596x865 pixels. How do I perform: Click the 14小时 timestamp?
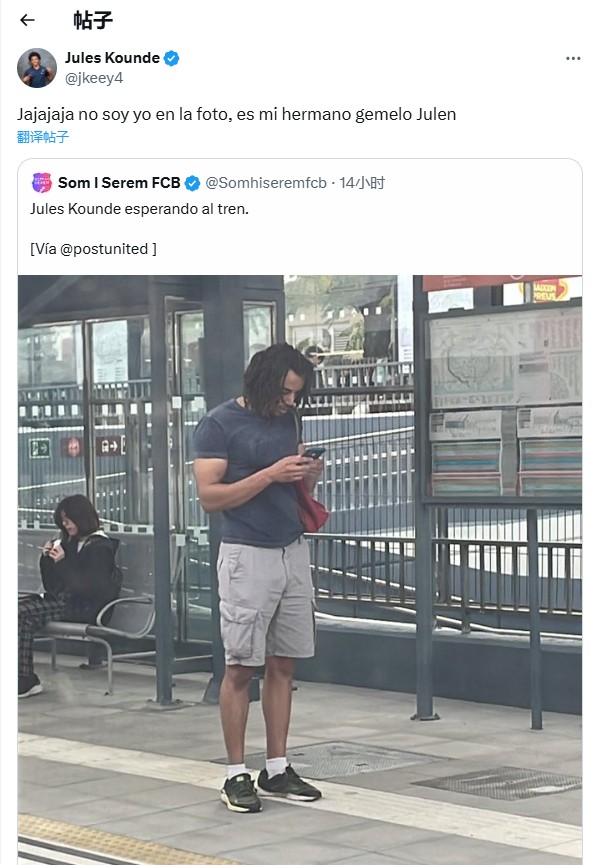click(362, 183)
